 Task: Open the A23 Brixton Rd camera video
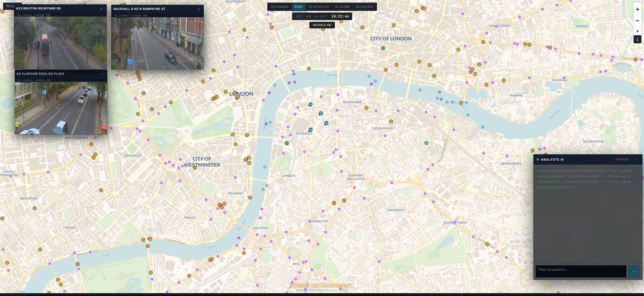coord(60,43)
